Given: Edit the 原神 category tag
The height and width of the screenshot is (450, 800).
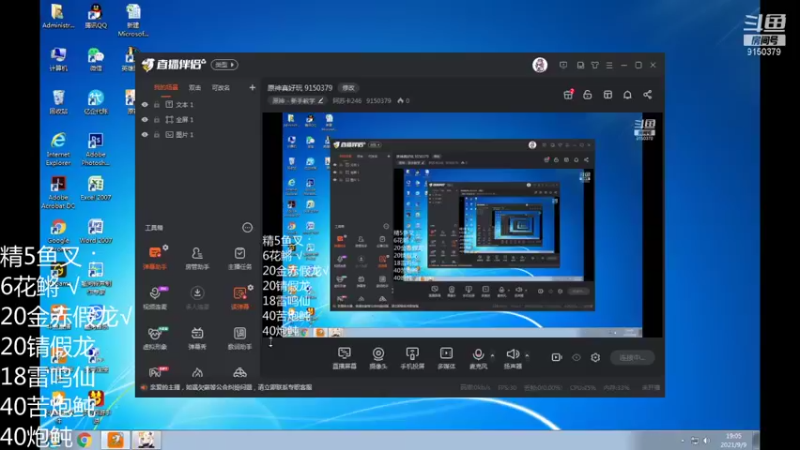Looking at the screenshot, I should pos(298,101).
